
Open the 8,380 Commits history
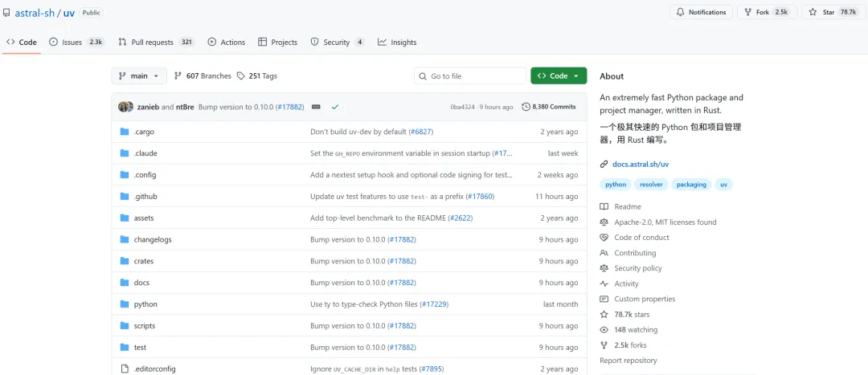click(549, 107)
